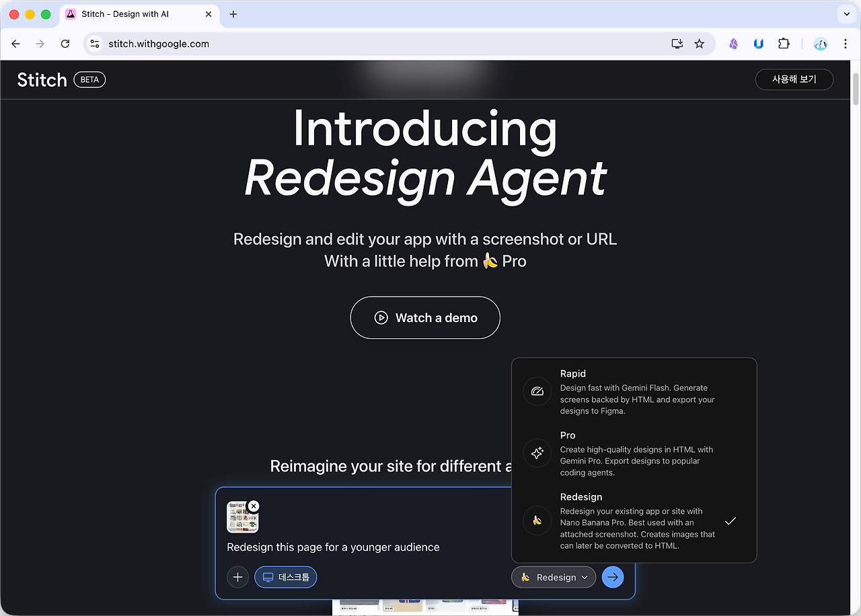Remove the attached screenshot thumbnail

click(253, 506)
